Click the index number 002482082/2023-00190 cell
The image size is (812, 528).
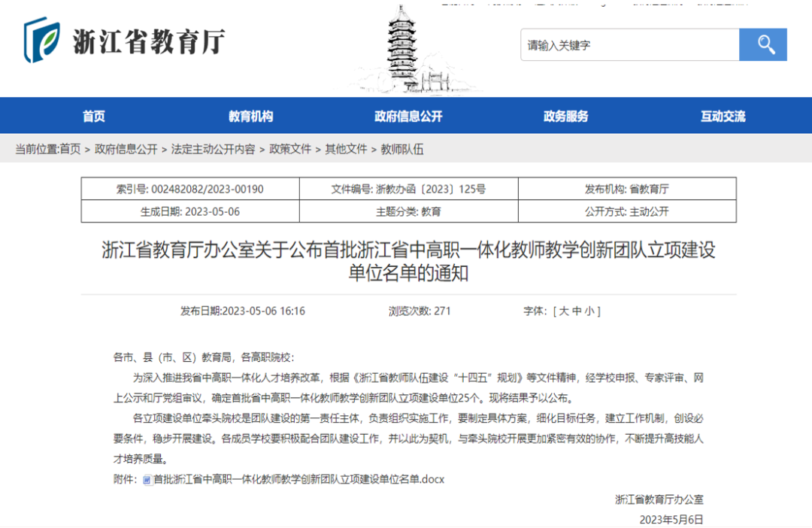point(190,189)
